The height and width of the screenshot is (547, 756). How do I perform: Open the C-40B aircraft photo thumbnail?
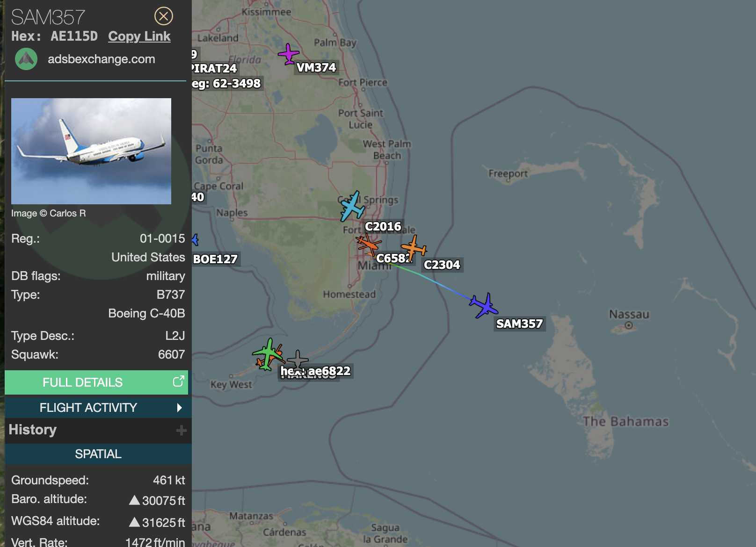pyautogui.click(x=91, y=151)
